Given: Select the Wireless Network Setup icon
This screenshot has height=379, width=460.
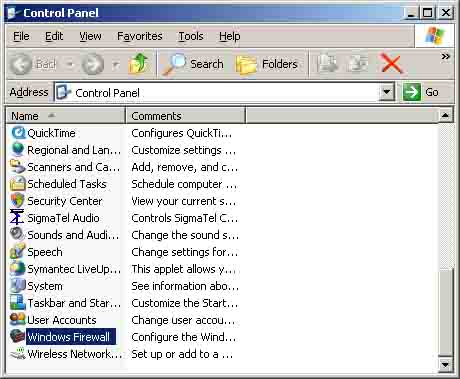Looking at the screenshot, I should point(18,354).
